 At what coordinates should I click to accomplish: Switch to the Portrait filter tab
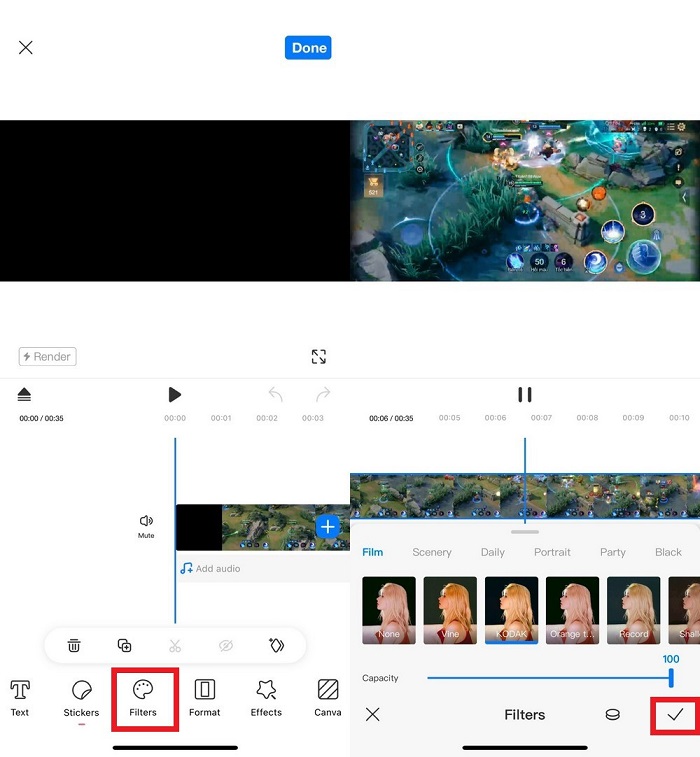click(x=552, y=552)
